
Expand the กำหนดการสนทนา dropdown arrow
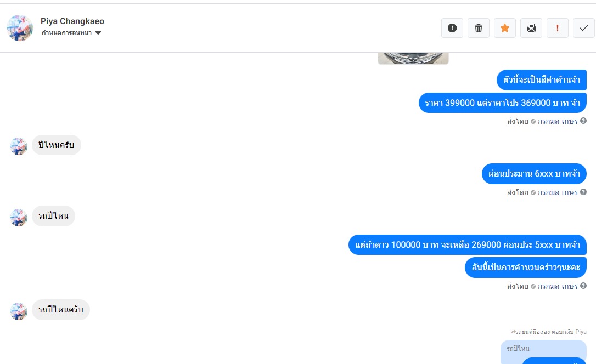click(98, 33)
